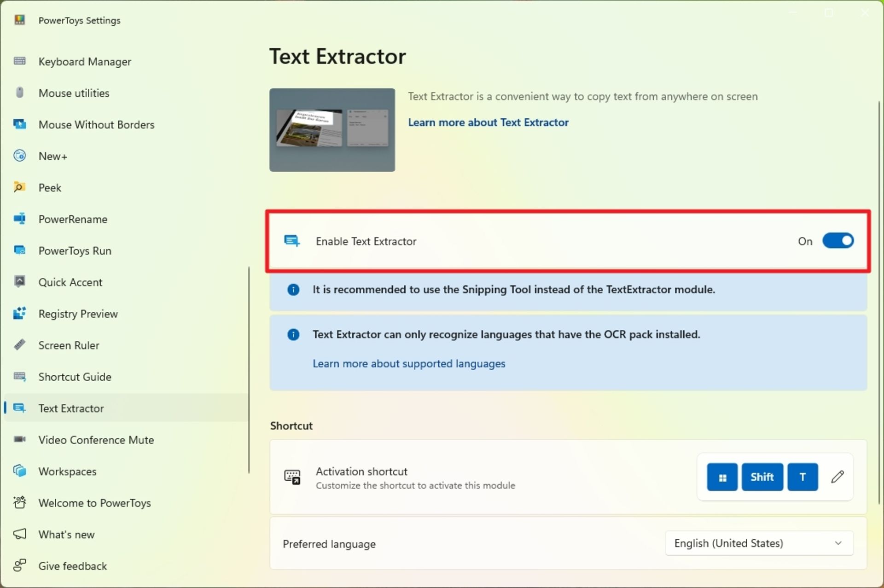Click the Registry Preview icon
884x588 pixels.
point(20,314)
